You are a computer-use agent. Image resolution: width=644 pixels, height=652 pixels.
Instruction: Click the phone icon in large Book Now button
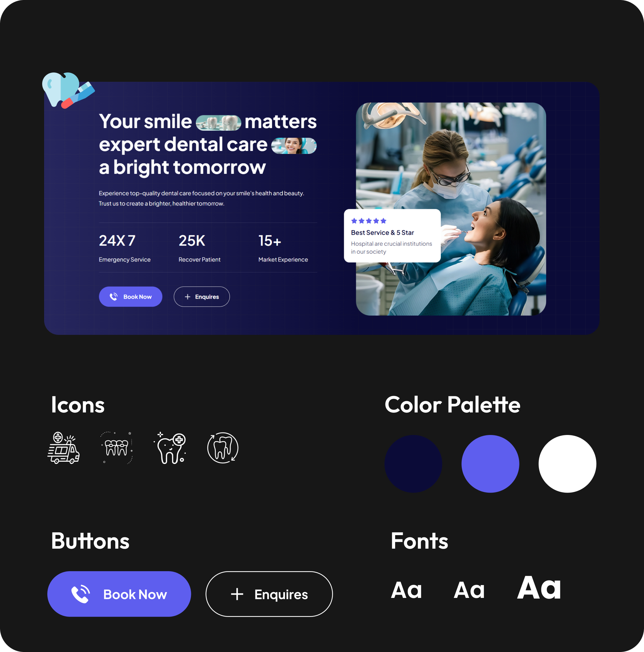81,594
